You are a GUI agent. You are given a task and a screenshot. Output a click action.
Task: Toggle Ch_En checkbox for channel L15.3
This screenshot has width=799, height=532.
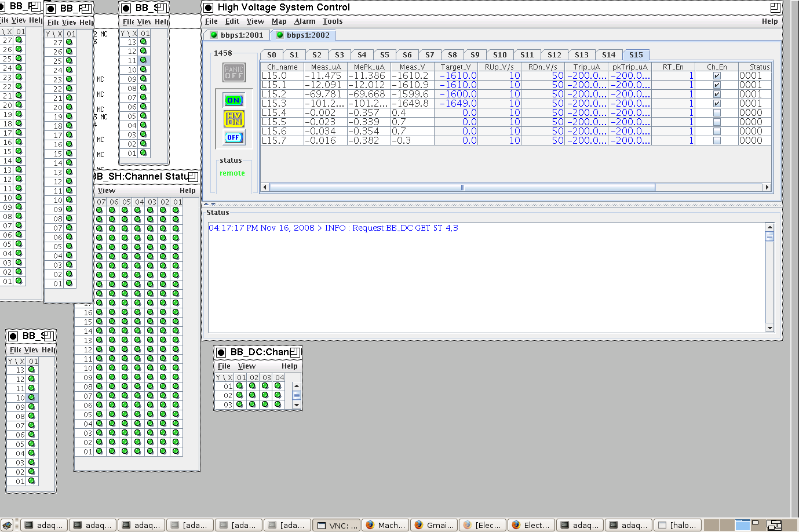tap(717, 104)
